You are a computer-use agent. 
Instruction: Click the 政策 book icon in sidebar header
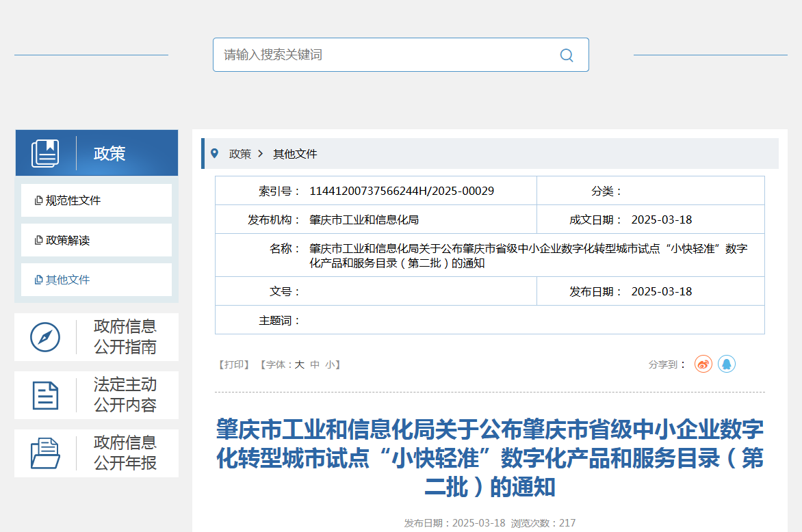[x=45, y=153]
